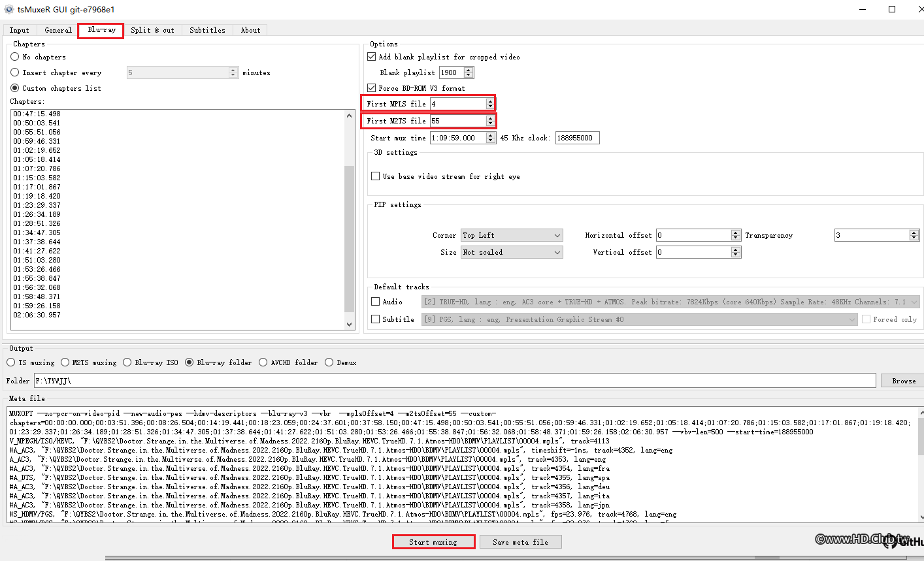Click Browse for output folder
924x561 pixels.
pyautogui.click(x=904, y=381)
